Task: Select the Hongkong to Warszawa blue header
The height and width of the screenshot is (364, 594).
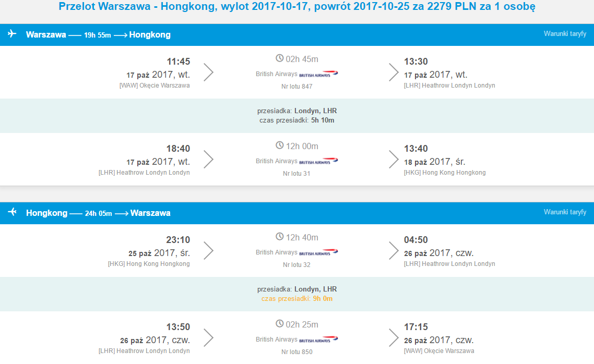Action: 297,213
